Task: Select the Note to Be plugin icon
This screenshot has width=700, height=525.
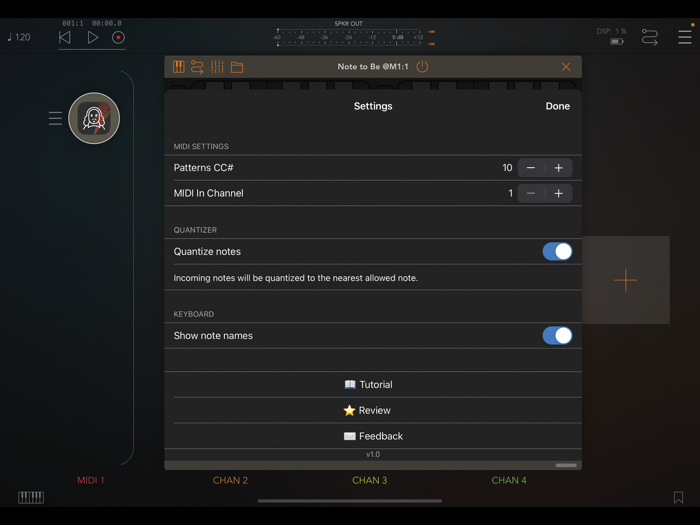Action: pos(94,118)
